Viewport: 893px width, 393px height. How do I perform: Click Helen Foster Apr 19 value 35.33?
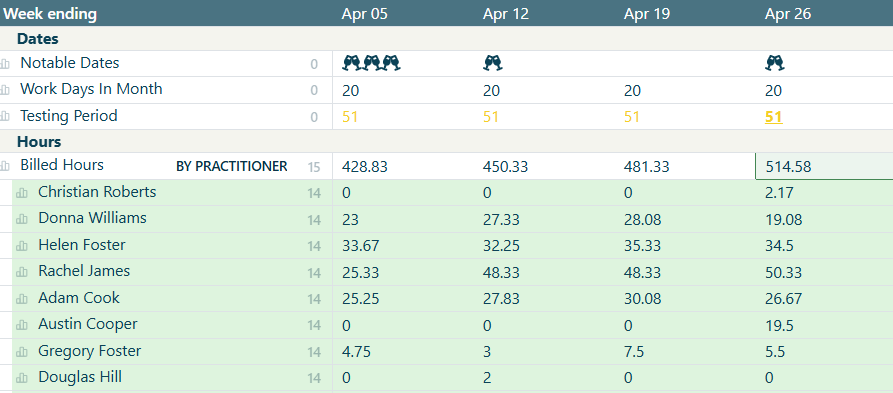click(x=642, y=246)
